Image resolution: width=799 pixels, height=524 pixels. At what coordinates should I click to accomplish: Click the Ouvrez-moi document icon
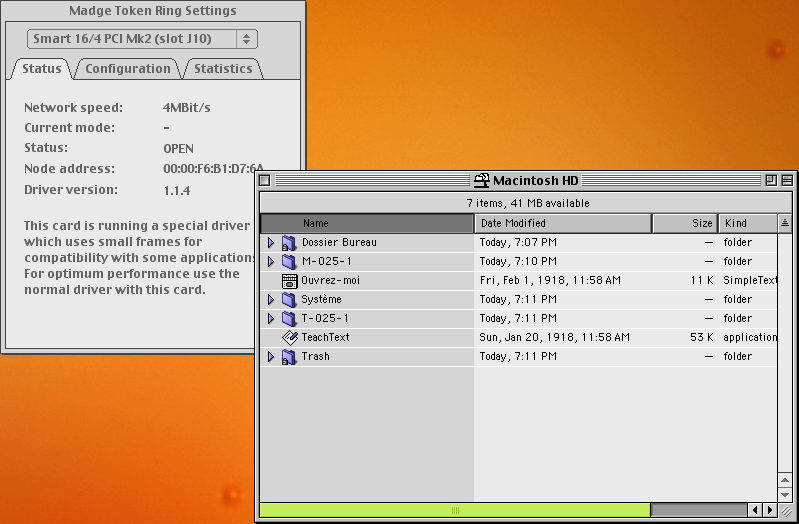point(289,281)
